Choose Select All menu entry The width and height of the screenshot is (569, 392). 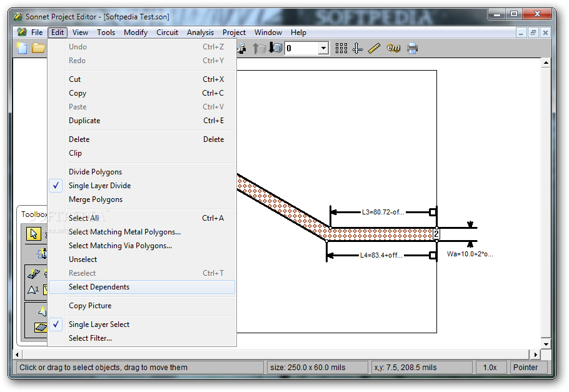[x=142, y=218]
